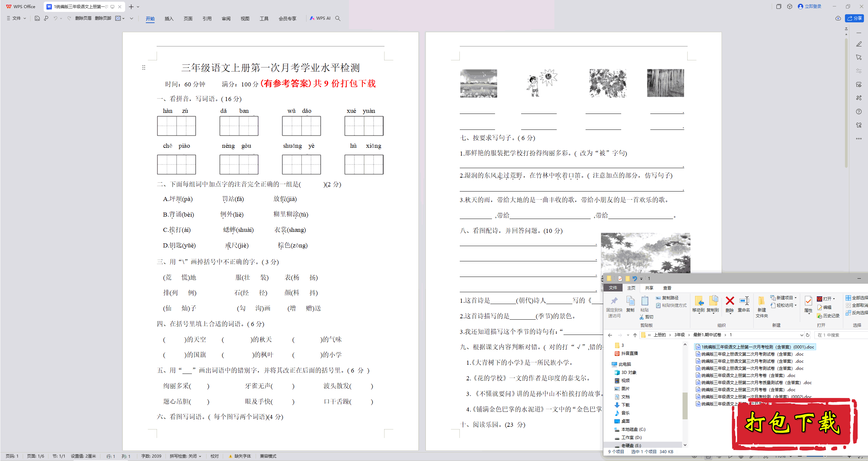Open the WPS AI assistant
Screen dimensions: 868x461
320,18
